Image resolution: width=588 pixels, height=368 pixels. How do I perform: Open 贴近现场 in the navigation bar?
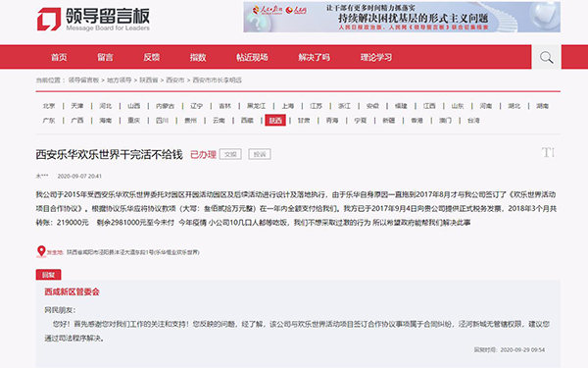(252, 57)
